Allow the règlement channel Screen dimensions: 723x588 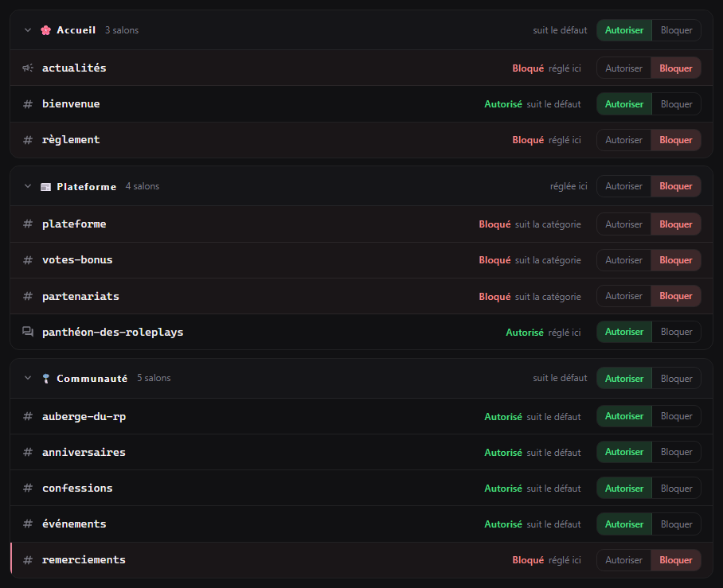(x=623, y=140)
